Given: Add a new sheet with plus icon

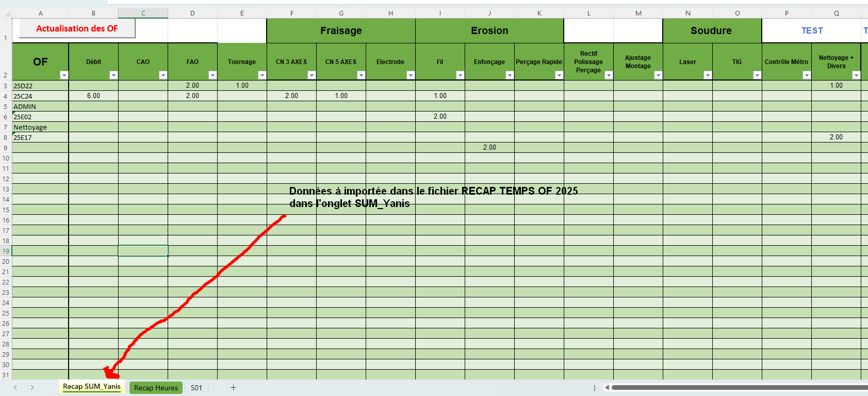Looking at the screenshot, I should [x=233, y=388].
